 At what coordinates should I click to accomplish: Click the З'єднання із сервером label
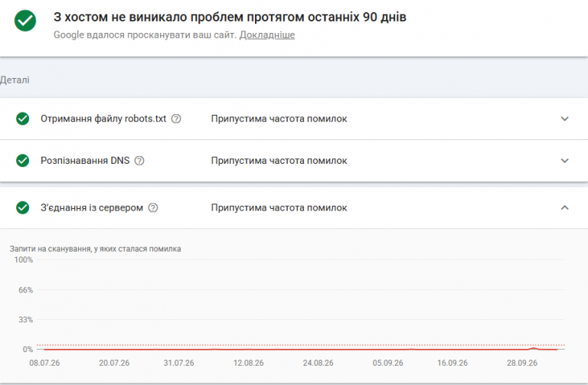pos(92,207)
